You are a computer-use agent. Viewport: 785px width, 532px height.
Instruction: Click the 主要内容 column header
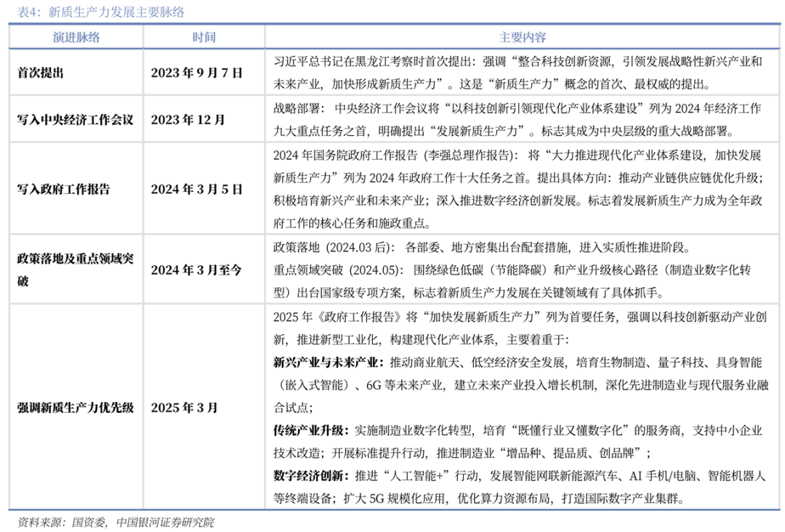pyautogui.click(x=522, y=37)
